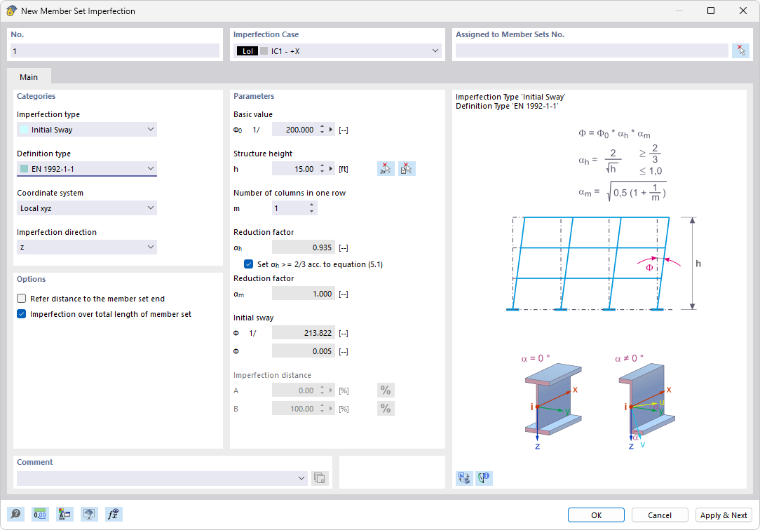Click the left icon below the preview graphic
The height and width of the screenshot is (530, 760).
click(464, 478)
